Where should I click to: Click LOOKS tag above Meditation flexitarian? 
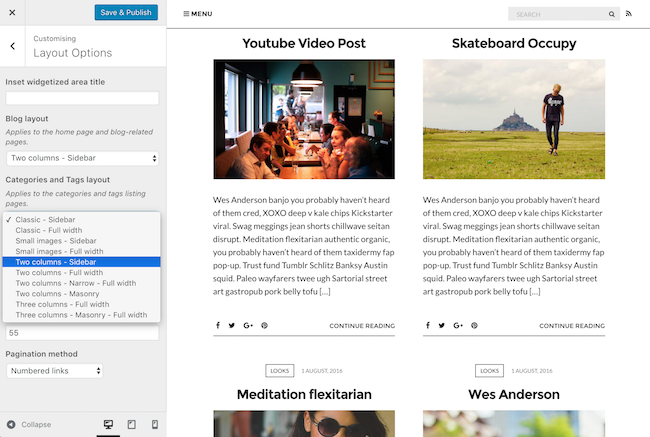tap(280, 371)
